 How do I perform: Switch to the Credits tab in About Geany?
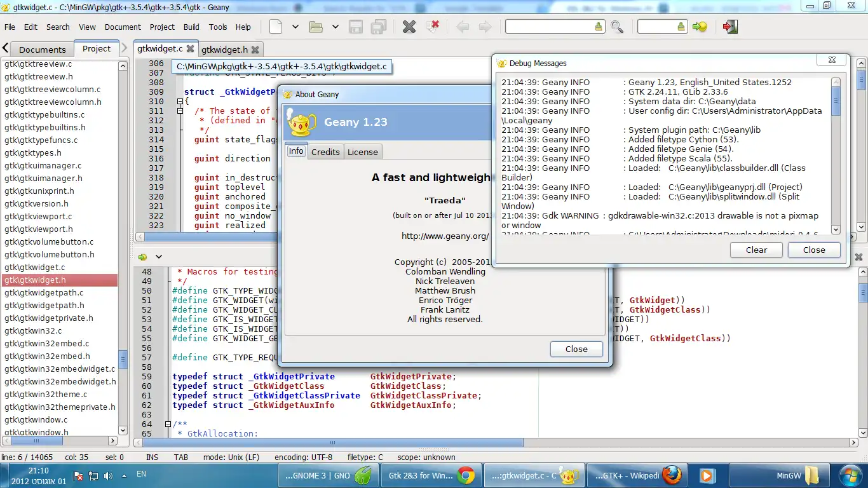click(x=325, y=152)
